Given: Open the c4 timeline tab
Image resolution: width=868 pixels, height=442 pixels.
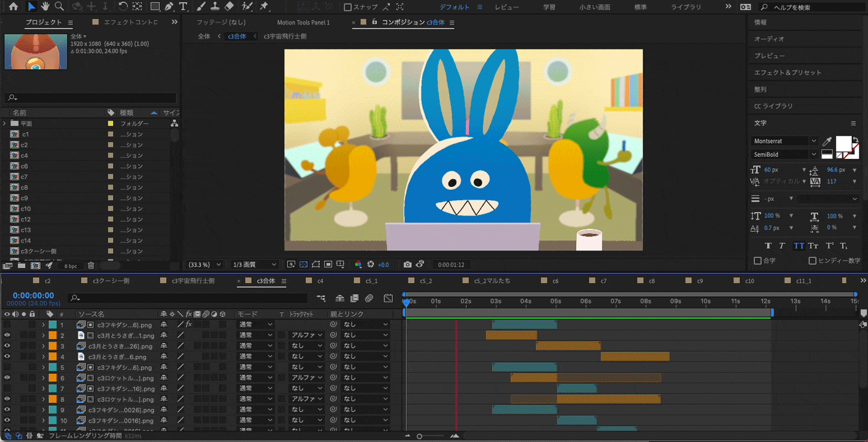Looking at the screenshot, I should tap(320, 281).
